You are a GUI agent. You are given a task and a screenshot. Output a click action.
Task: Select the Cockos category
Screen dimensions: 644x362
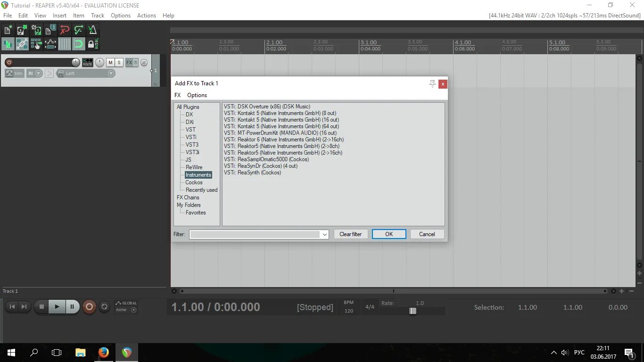pyautogui.click(x=194, y=182)
